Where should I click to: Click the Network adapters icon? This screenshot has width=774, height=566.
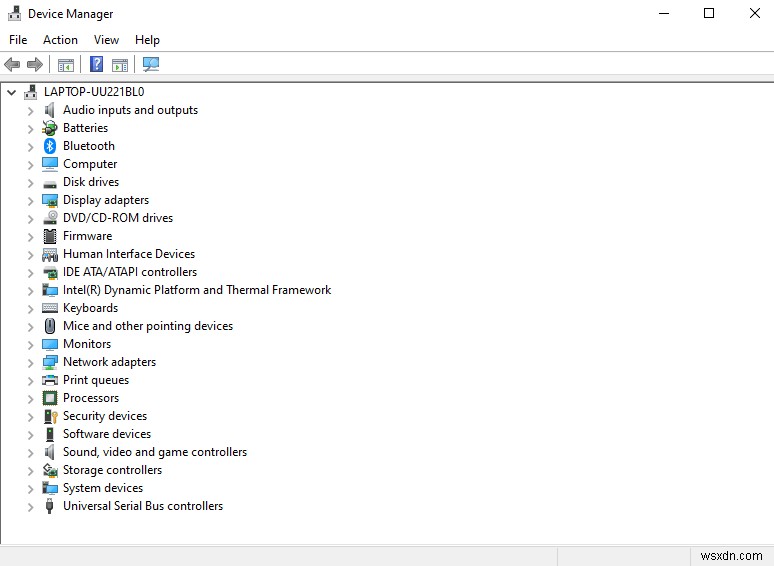(49, 362)
